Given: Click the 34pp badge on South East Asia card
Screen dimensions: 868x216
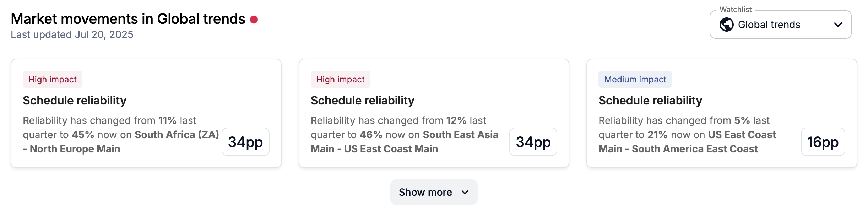Looking at the screenshot, I should pyautogui.click(x=533, y=142).
